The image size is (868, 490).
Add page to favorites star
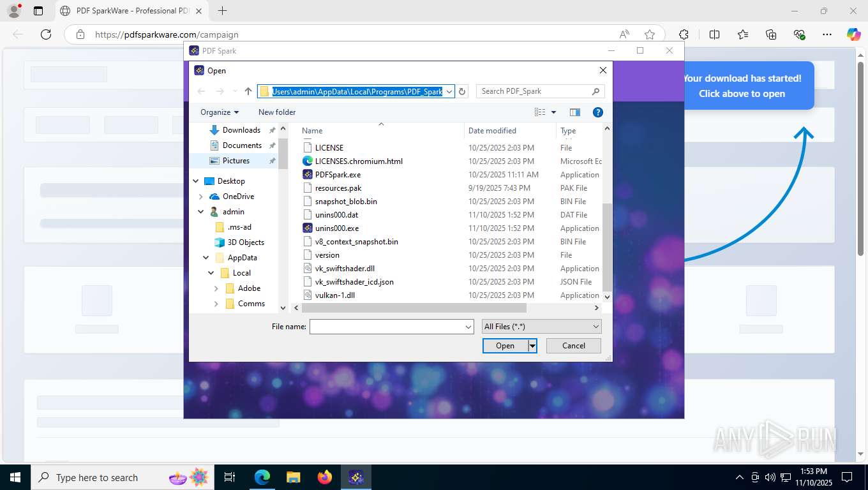pyautogui.click(x=650, y=34)
